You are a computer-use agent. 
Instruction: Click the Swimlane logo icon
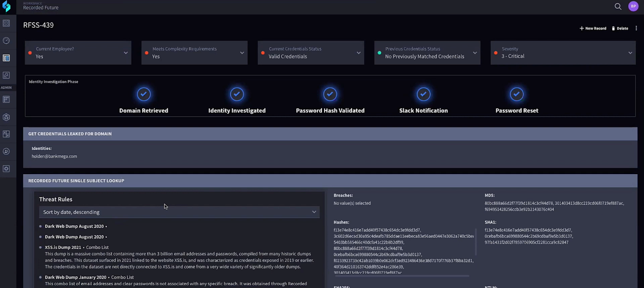(6, 6)
